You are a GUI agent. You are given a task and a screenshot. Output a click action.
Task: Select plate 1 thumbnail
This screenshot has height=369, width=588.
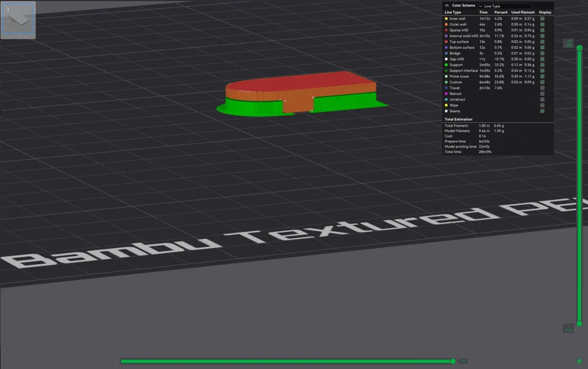pos(18,20)
